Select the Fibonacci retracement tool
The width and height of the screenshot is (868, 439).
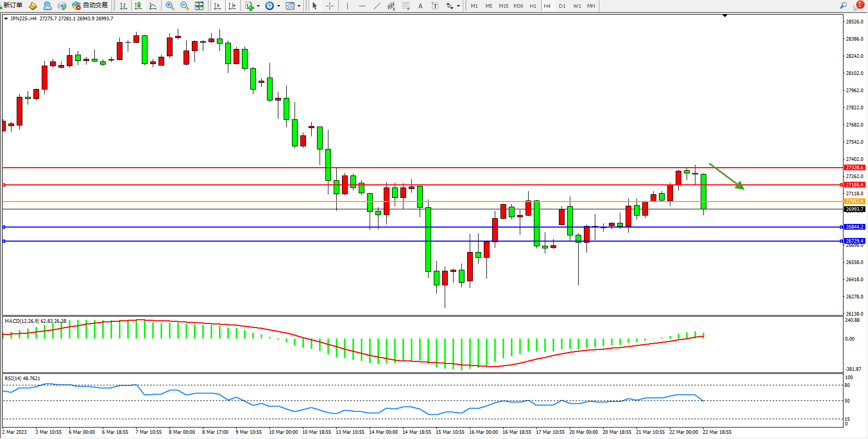click(x=406, y=6)
